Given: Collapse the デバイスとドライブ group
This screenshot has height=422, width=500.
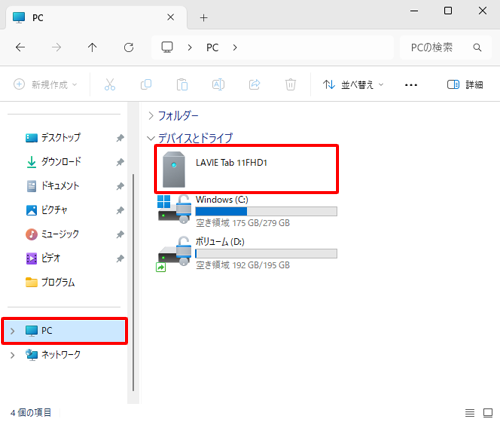Looking at the screenshot, I should coord(151,138).
